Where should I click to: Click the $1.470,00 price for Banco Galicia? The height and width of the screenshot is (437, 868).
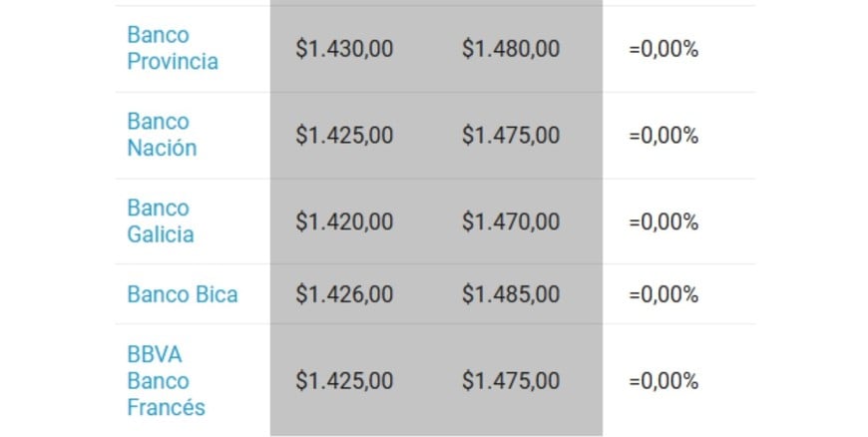click(x=511, y=221)
